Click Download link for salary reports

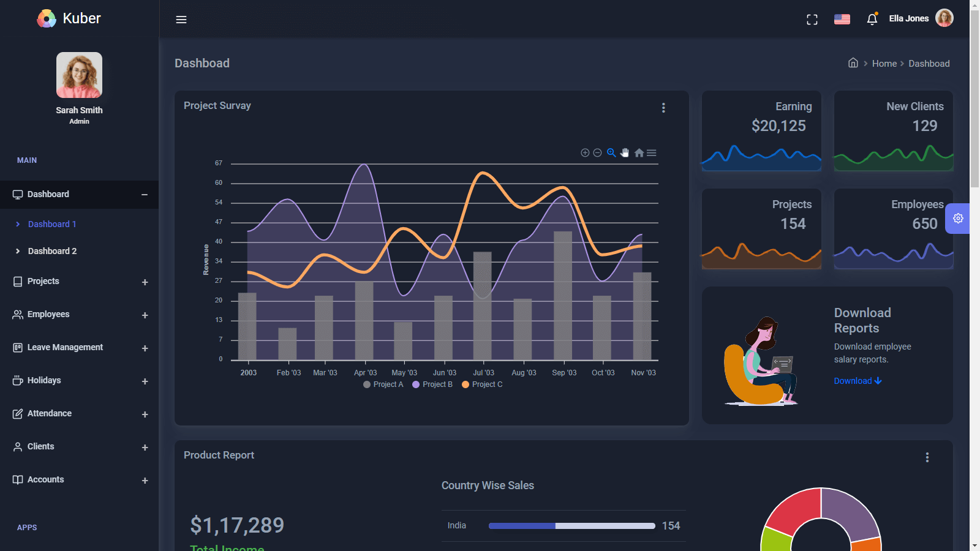click(858, 381)
